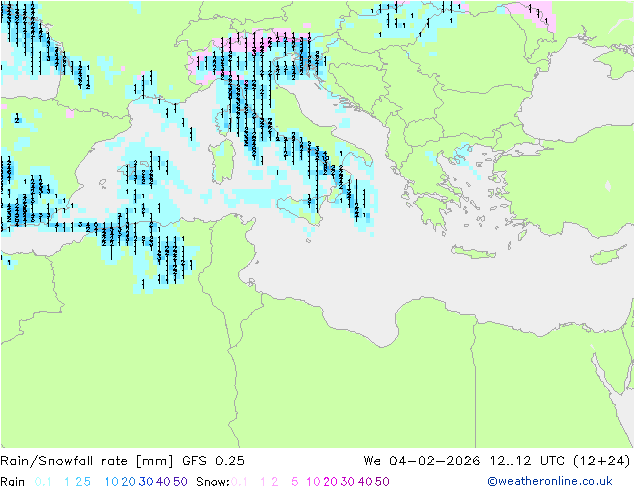
Task: Click the island of Sardinia on the map
Action: pyautogui.click(x=222, y=162)
